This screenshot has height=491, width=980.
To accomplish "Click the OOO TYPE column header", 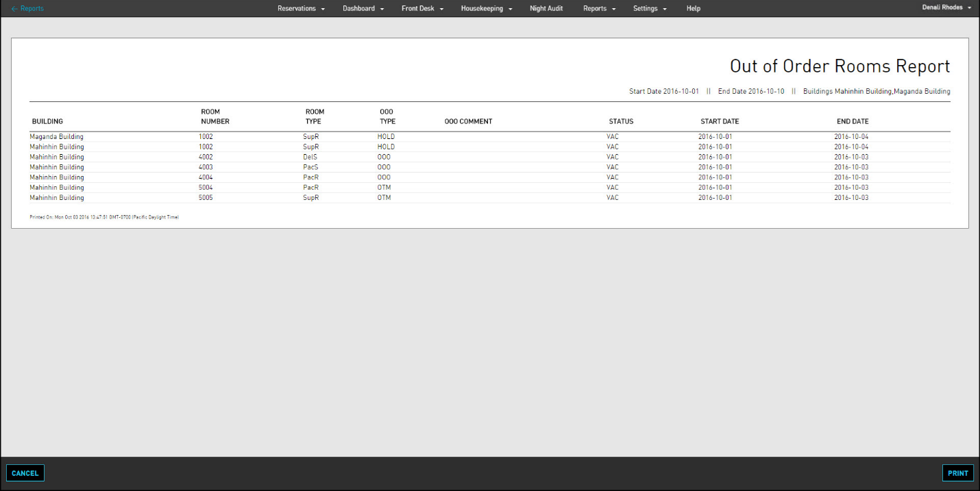I will pyautogui.click(x=387, y=116).
